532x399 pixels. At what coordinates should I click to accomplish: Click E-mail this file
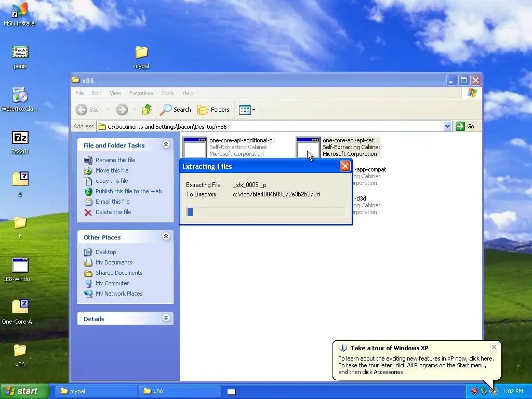click(107, 202)
